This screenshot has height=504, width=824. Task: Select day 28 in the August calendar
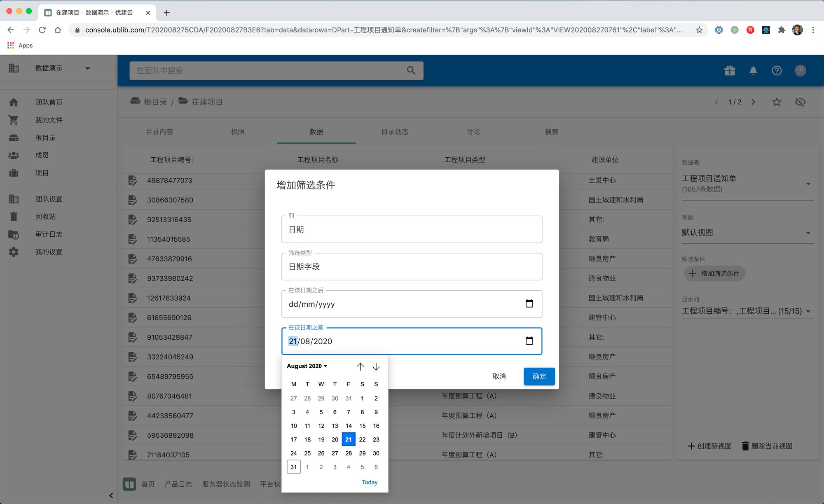[x=349, y=453]
